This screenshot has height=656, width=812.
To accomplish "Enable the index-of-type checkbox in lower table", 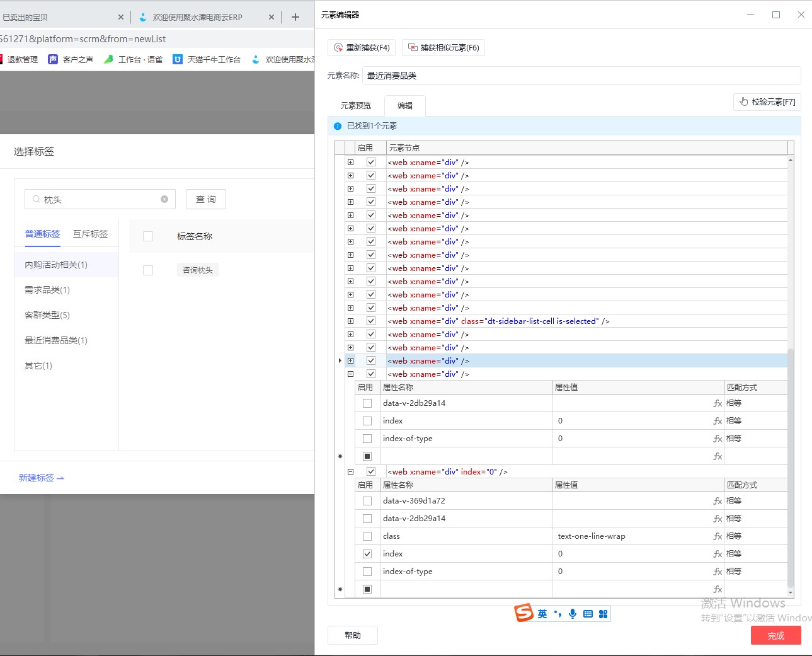I will (367, 572).
